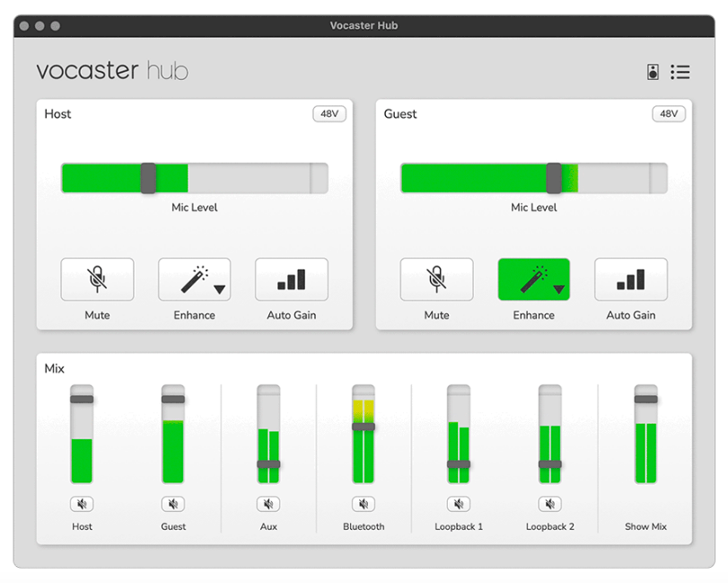The width and height of the screenshot is (728, 583).
Task: Mute the Host channel in the Mix section
Action: coord(82,504)
